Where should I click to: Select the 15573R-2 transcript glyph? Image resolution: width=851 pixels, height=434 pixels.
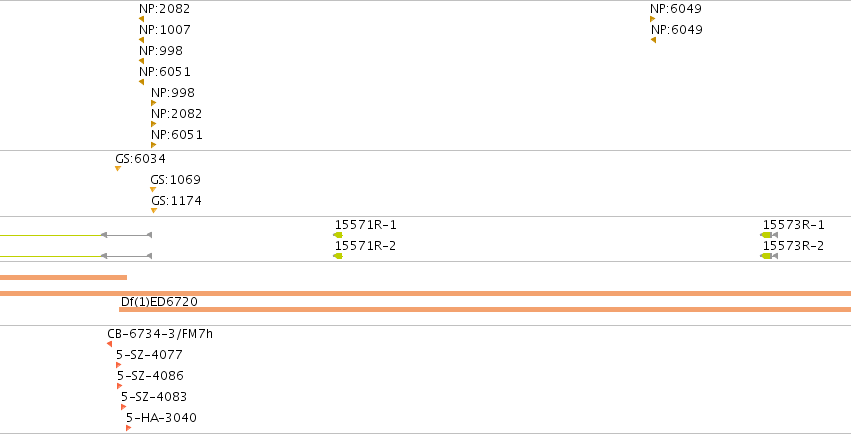point(769,256)
